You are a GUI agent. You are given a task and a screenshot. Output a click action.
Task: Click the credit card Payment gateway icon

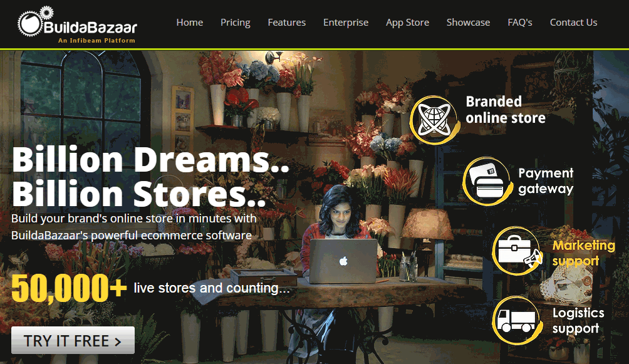pyautogui.click(x=487, y=182)
